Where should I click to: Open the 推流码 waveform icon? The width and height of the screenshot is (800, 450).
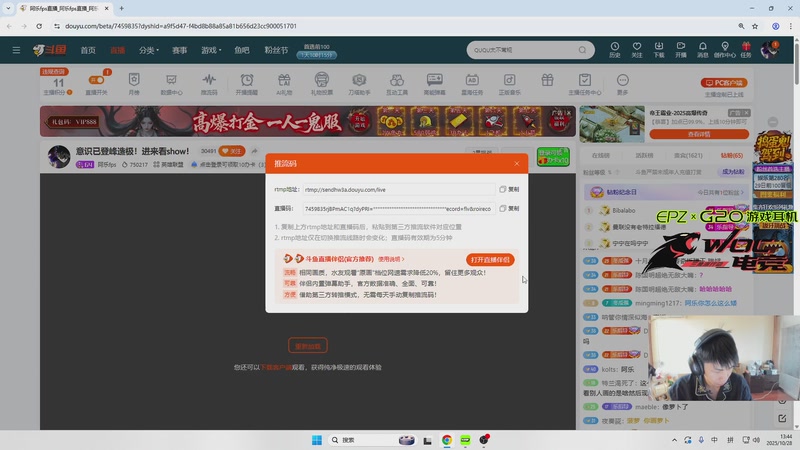(209, 84)
